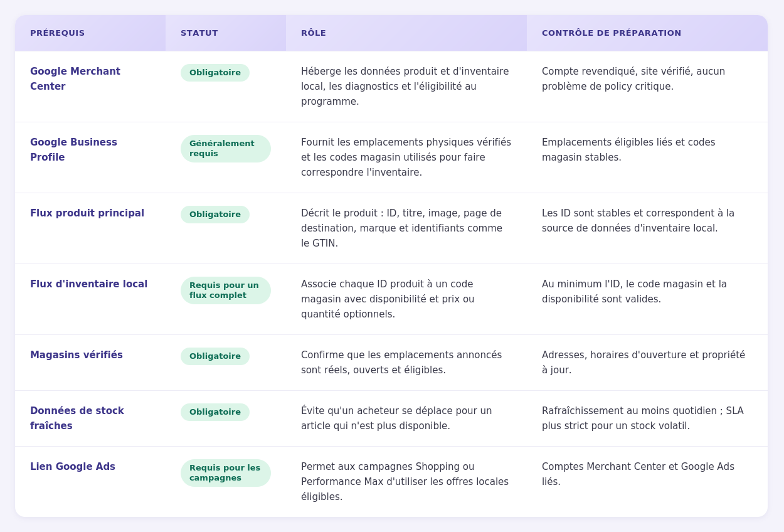Click the Obligatoire badge for Flux produit principal
The image size is (784, 532).
click(x=215, y=215)
